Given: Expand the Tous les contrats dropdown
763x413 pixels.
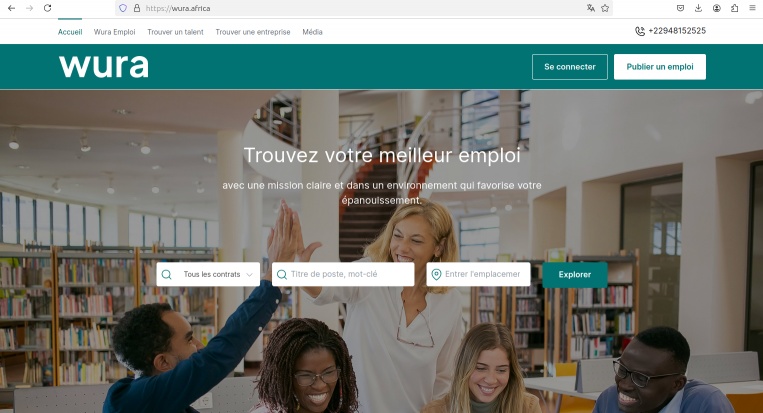Looking at the screenshot, I should [208, 274].
